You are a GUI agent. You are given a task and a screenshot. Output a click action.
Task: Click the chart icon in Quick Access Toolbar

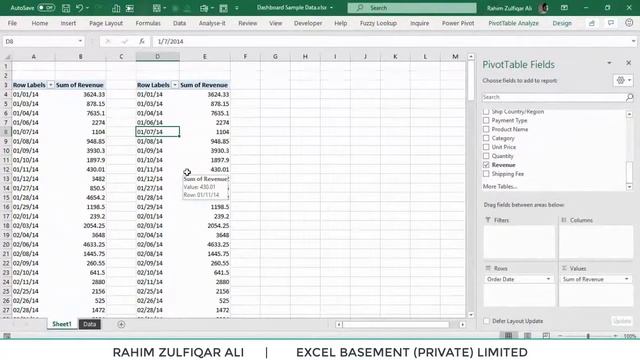[116, 8]
